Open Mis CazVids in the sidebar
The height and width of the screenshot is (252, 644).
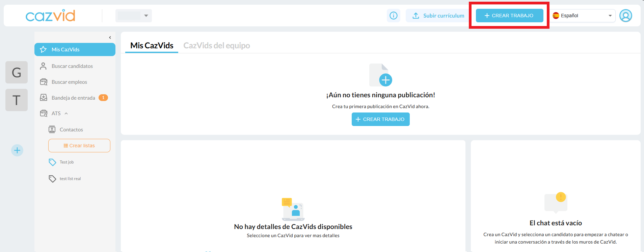(75, 50)
